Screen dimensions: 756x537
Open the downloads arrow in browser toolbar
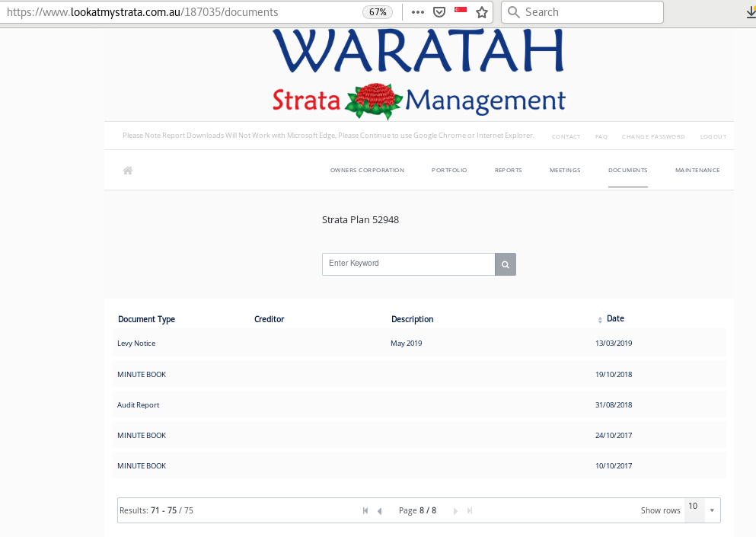click(751, 12)
